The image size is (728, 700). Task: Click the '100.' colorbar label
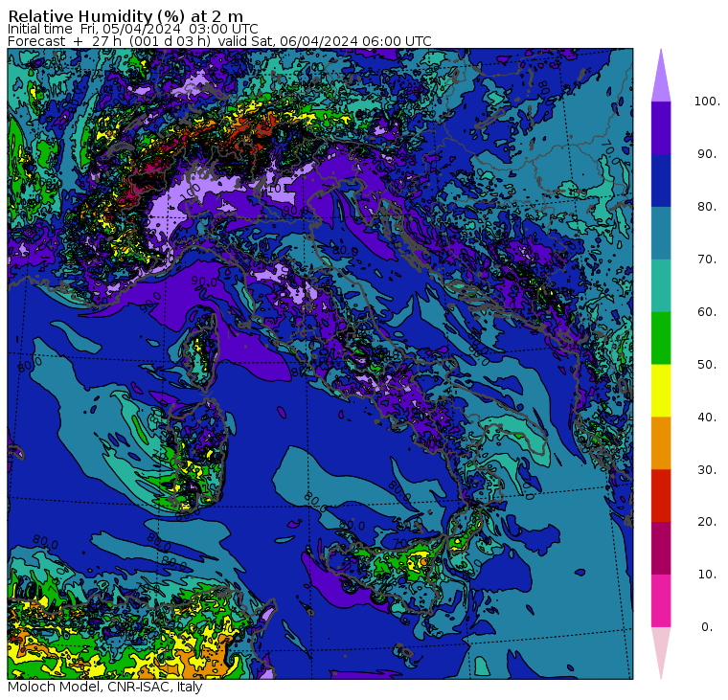[707, 102]
